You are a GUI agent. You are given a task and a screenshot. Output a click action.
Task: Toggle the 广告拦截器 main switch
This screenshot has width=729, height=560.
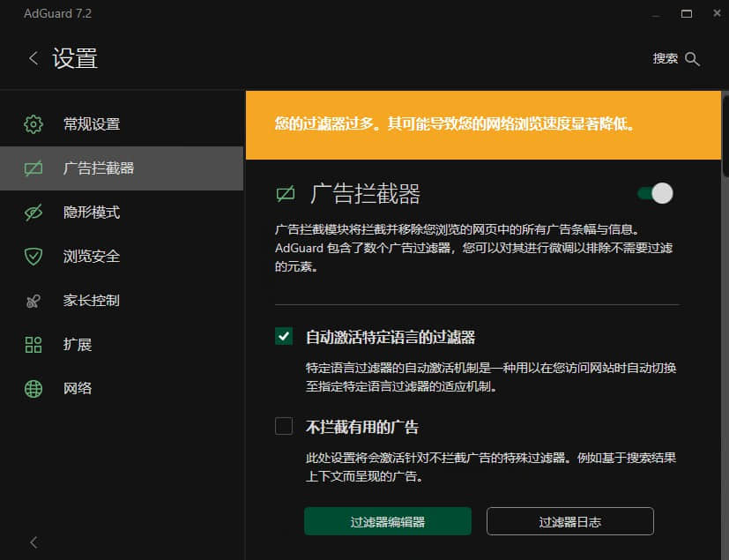(x=655, y=193)
